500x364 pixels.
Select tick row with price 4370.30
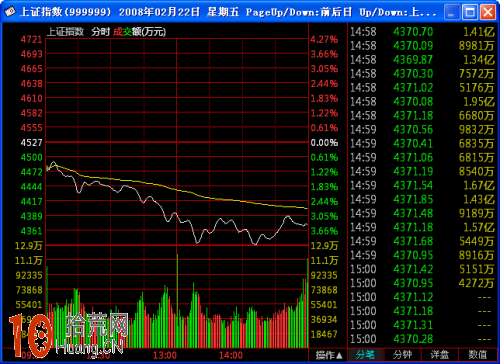click(x=422, y=74)
